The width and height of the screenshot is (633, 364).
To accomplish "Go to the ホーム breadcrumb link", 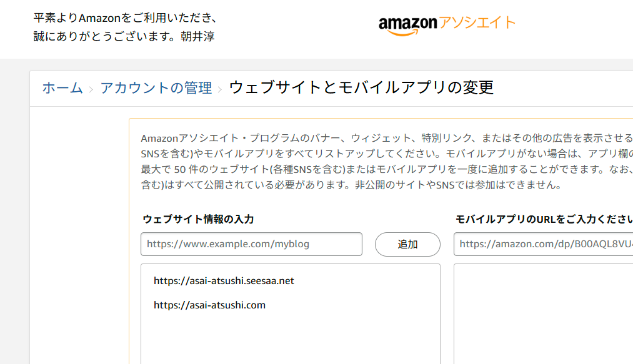I will (x=62, y=87).
